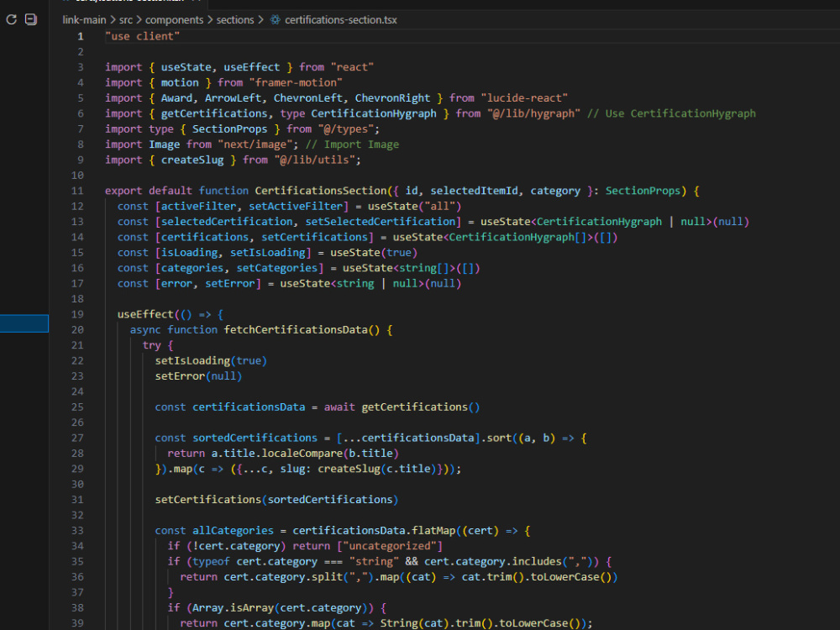
Task: Click the "framer-motion" import string
Action: [x=296, y=82]
